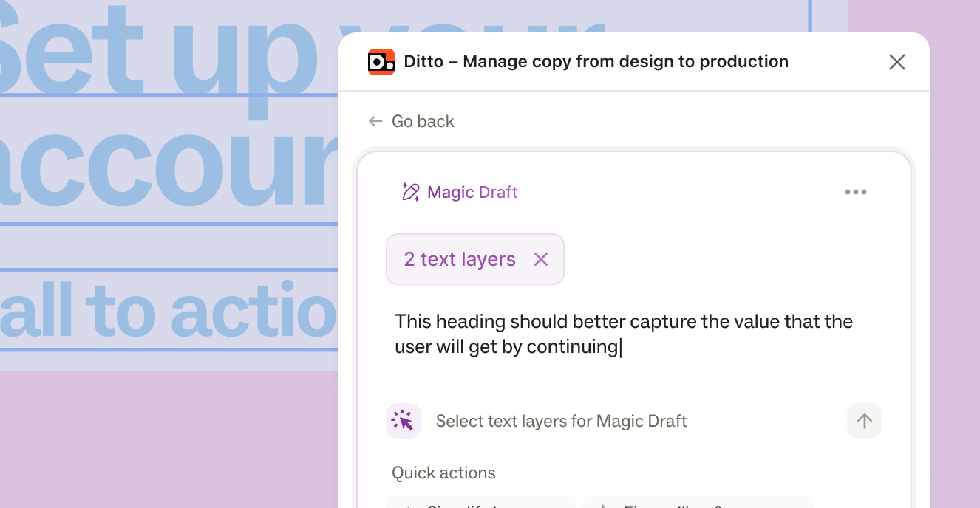Click the Ditto plugin logo icon
Screen dimensions: 980x508
point(381,62)
